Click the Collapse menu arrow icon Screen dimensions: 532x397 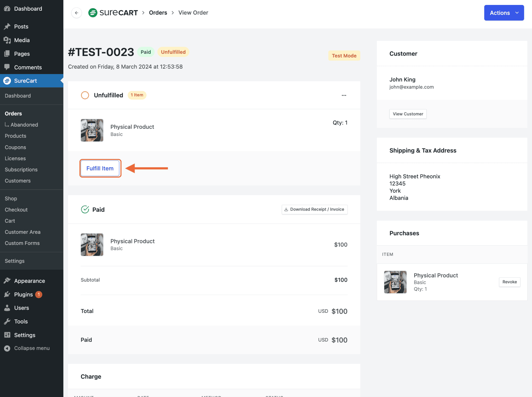[x=7, y=348]
